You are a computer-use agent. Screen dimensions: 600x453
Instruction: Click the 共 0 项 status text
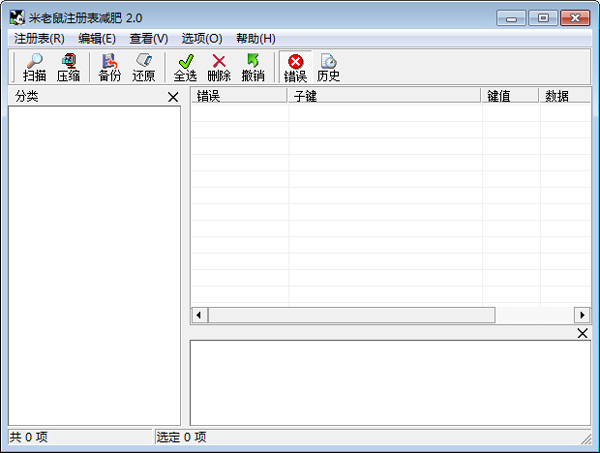[28, 437]
